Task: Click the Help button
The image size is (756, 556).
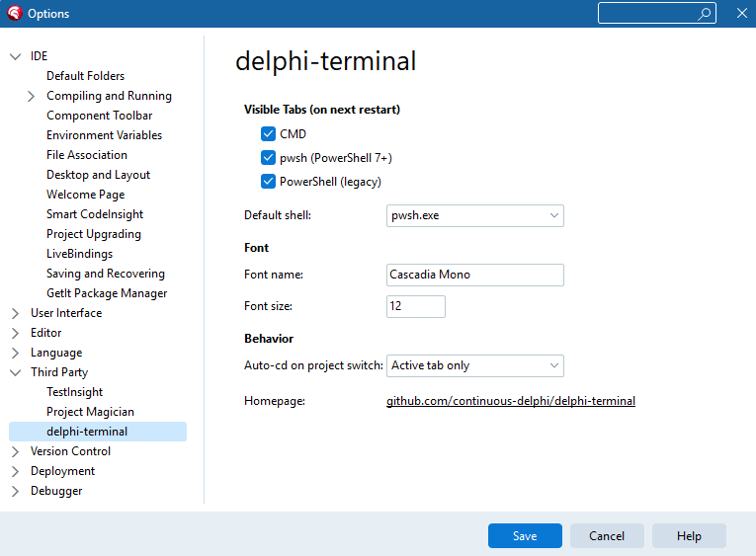Action: (689, 536)
